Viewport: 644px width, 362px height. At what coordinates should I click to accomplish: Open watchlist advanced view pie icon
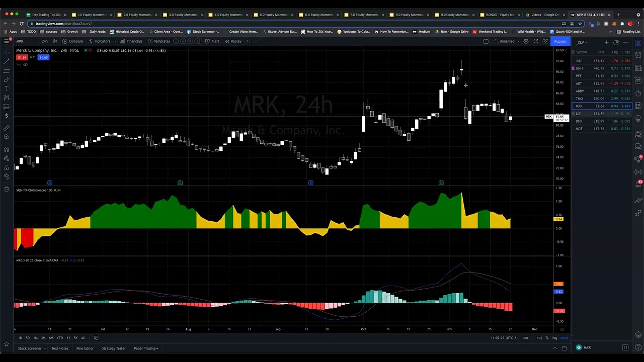click(616, 43)
